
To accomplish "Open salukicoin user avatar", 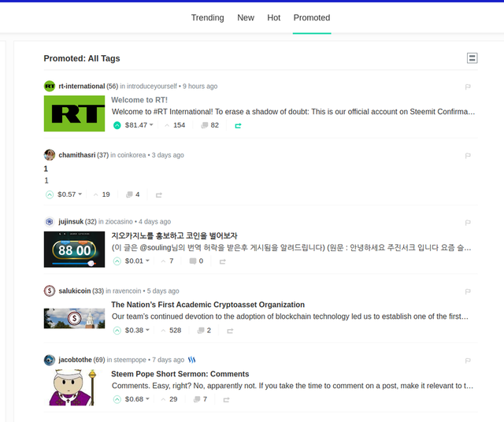I will tap(50, 291).
